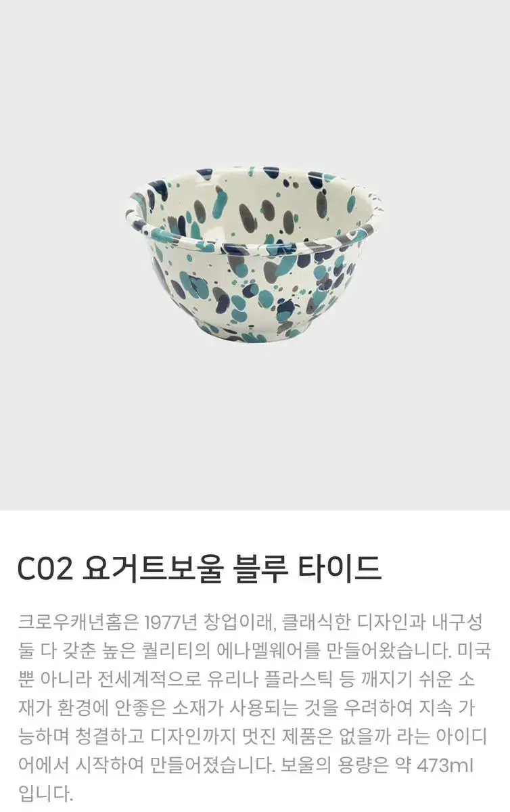Click the 473ml capacity text
Viewport: 510px width, 812px height.
[x=445, y=767]
